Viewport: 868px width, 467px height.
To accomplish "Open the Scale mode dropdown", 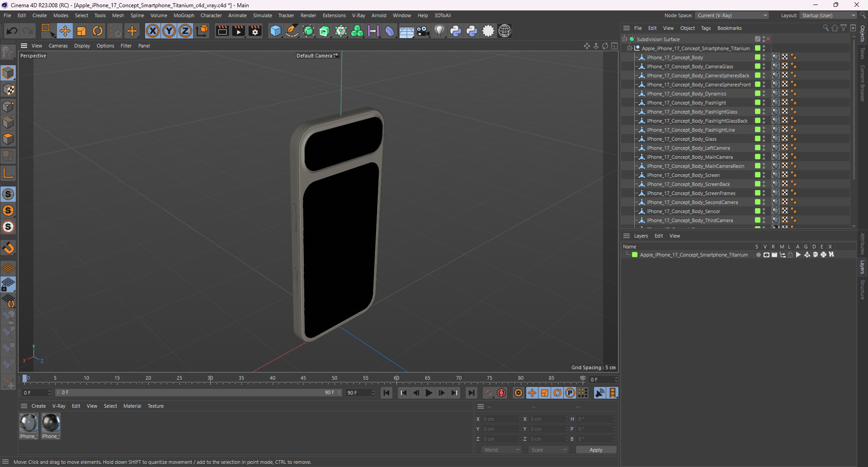I will pyautogui.click(x=548, y=450).
